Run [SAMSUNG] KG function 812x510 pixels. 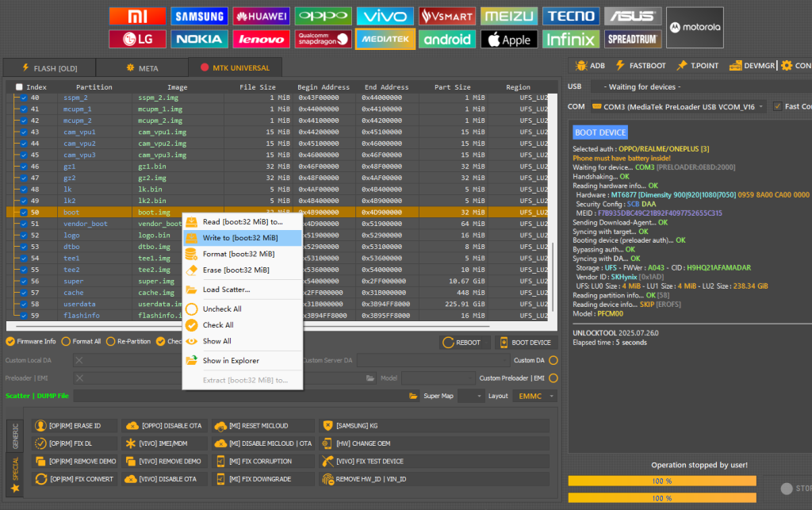tap(434, 426)
